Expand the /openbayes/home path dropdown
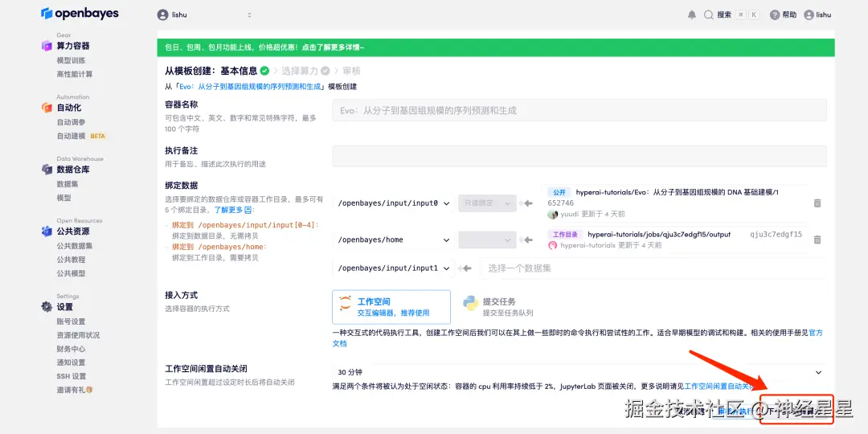Viewport: 868px width, 434px height. coord(394,240)
